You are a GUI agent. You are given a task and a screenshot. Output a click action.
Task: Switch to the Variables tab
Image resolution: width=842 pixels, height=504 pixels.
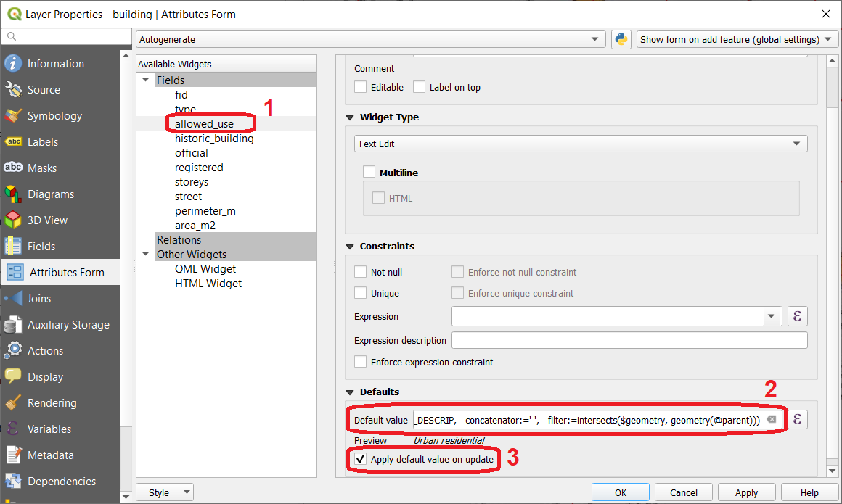(60, 429)
